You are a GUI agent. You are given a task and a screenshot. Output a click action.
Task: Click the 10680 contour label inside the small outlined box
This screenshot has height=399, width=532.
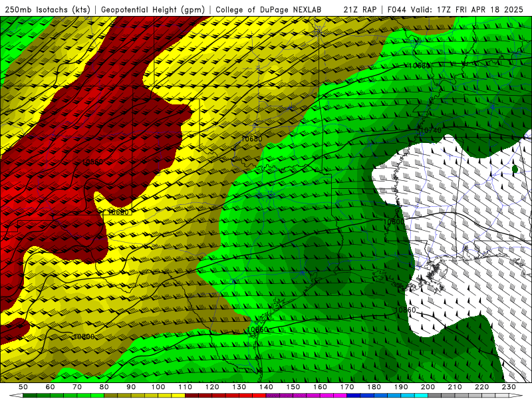click(118, 212)
